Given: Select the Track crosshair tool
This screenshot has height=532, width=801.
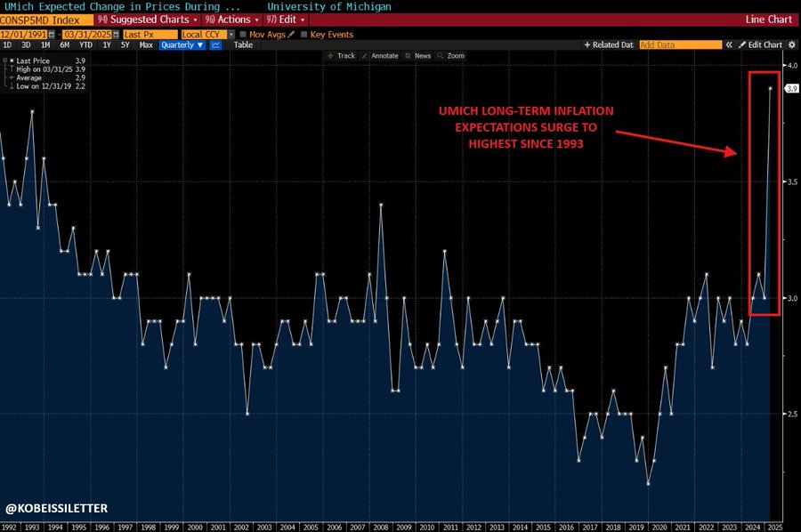Looking at the screenshot, I should point(341,56).
